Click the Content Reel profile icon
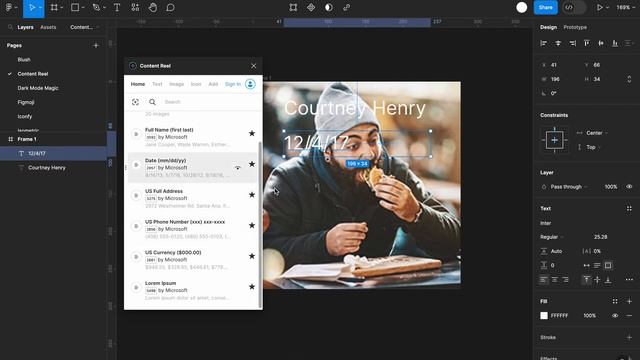640x360 pixels. pyautogui.click(x=250, y=84)
